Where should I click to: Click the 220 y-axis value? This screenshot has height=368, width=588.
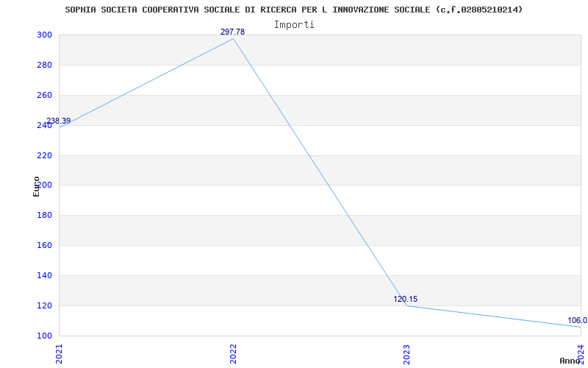44,155
